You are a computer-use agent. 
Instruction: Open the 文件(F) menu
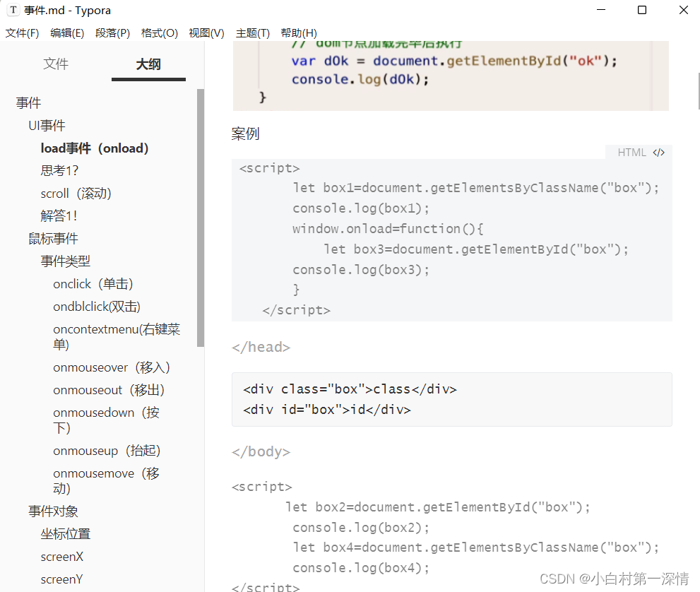tap(22, 33)
